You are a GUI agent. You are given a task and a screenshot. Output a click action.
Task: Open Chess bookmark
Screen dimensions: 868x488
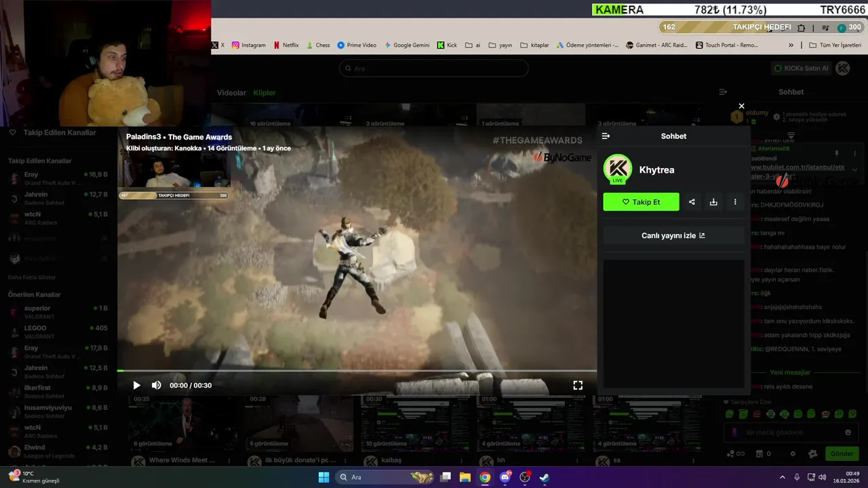pyautogui.click(x=317, y=45)
